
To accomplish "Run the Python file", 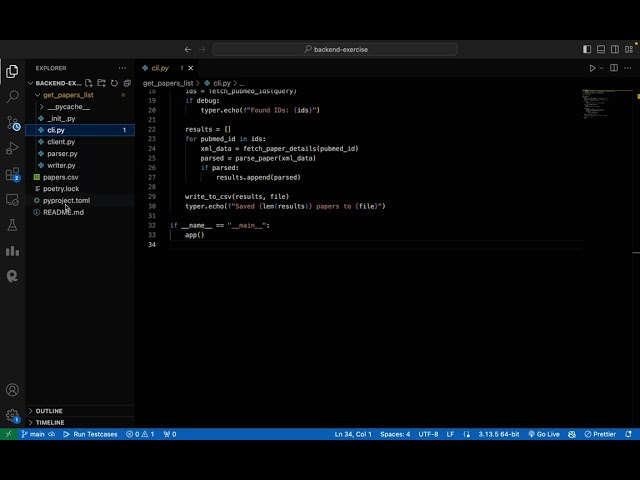I will pyautogui.click(x=592, y=68).
